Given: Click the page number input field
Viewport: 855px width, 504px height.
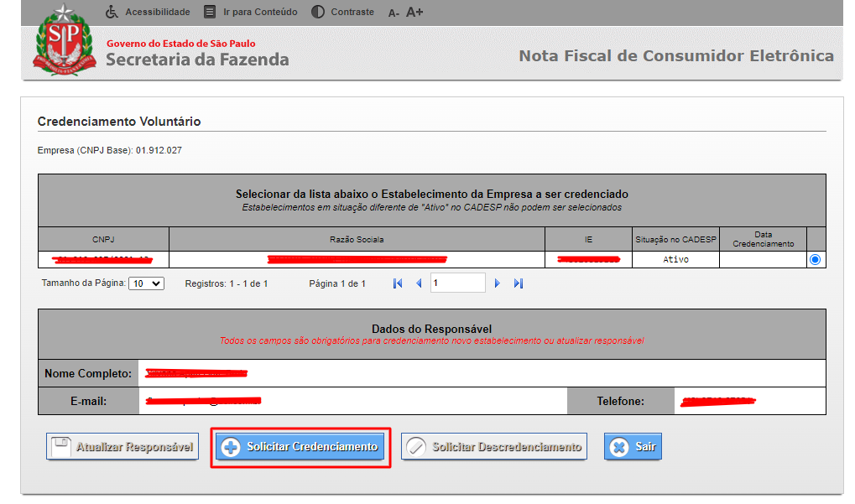Looking at the screenshot, I should 457,283.
